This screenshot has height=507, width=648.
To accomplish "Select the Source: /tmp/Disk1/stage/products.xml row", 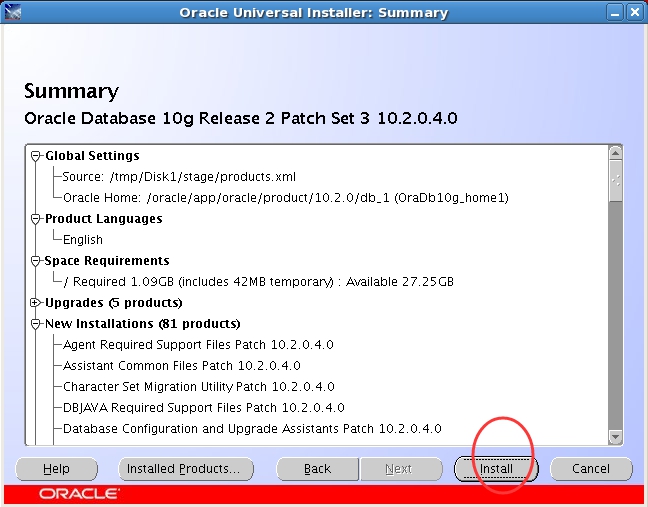I will click(x=179, y=177).
